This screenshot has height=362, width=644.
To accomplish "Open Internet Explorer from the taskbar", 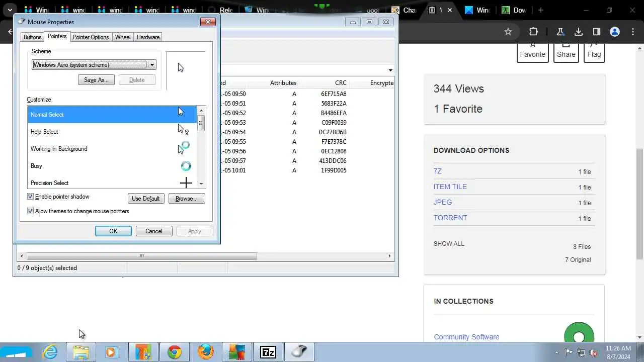I will [50, 352].
